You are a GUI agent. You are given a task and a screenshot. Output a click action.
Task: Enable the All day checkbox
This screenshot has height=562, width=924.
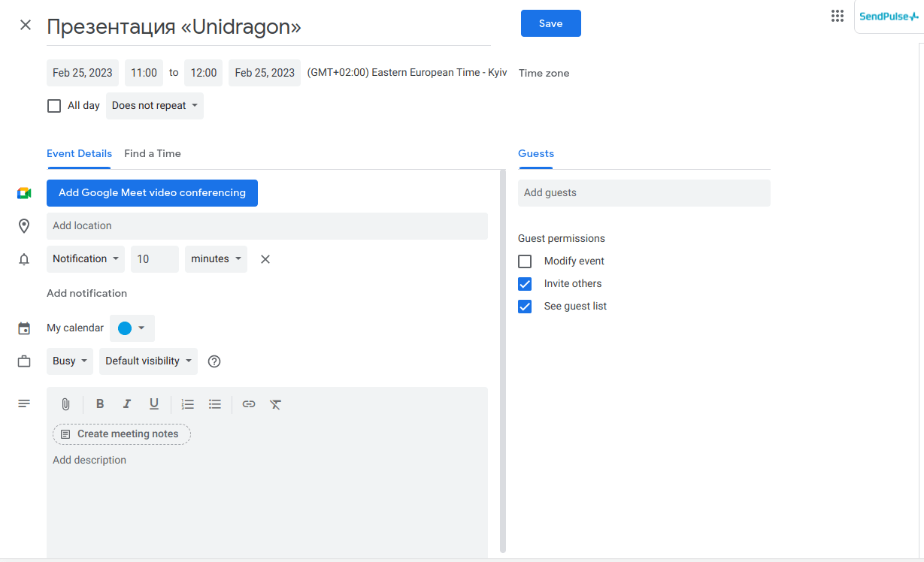tap(54, 106)
